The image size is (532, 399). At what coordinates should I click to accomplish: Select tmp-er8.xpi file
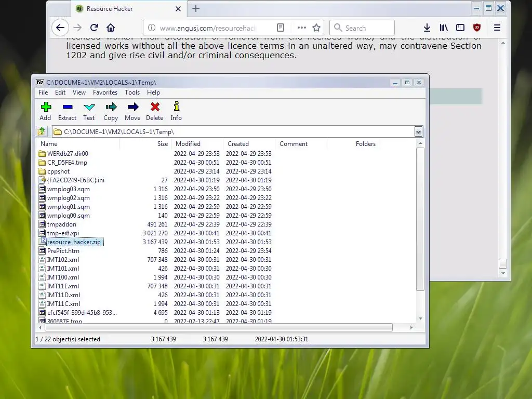pyautogui.click(x=63, y=233)
